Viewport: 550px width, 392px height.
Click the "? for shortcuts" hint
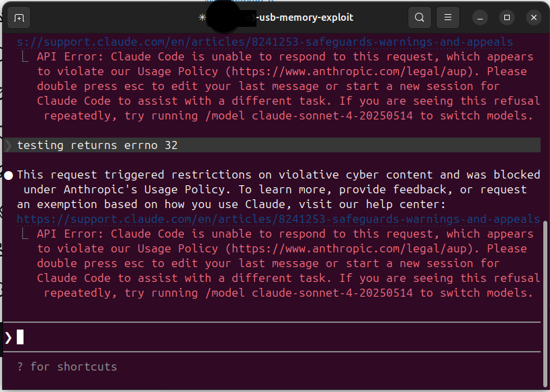click(x=67, y=366)
